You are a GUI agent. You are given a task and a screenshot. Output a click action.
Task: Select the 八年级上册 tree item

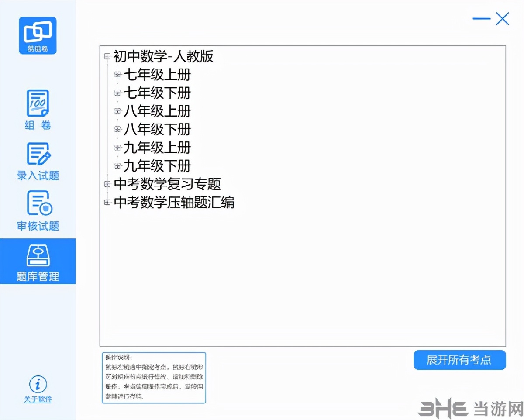click(x=157, y=111)
